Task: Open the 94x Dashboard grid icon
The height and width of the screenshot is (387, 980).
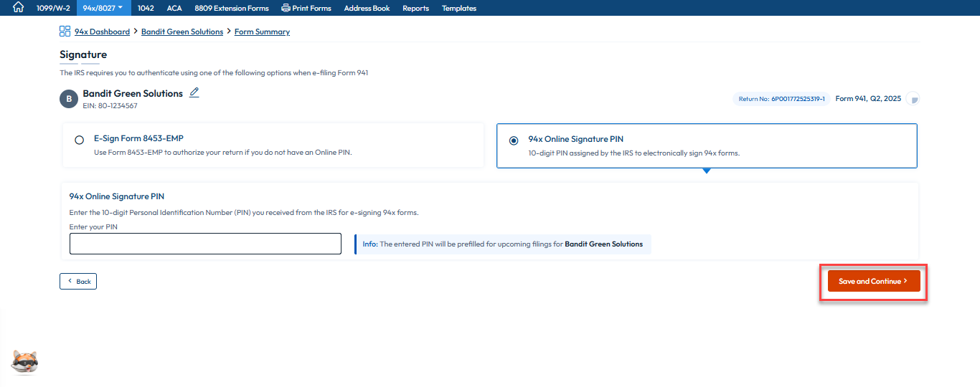Action: [65, 32]
